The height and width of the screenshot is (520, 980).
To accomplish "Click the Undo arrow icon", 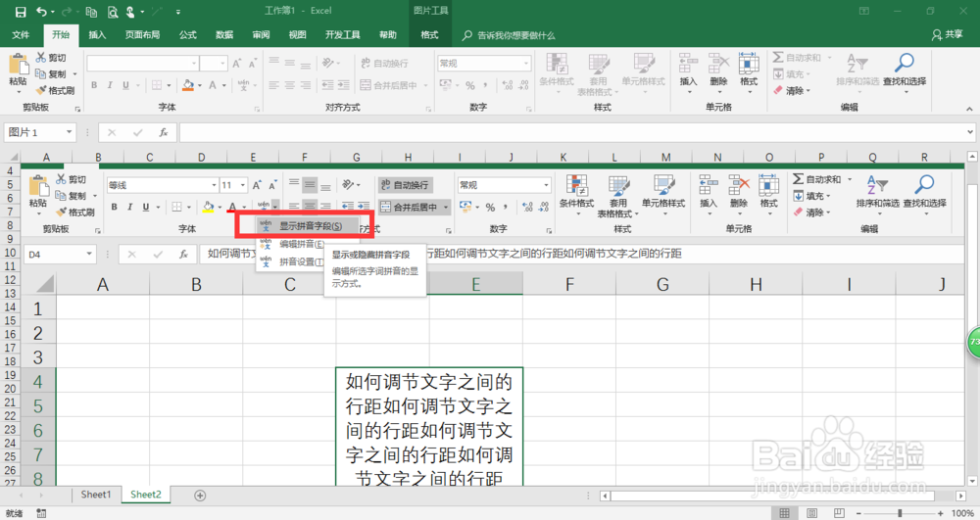I will point(41,11).
